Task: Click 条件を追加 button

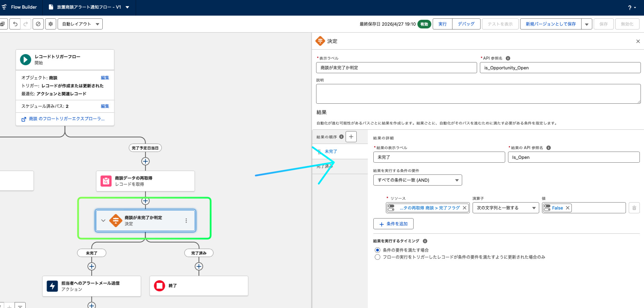Action: pyautogui.click(x=393, y=224)
